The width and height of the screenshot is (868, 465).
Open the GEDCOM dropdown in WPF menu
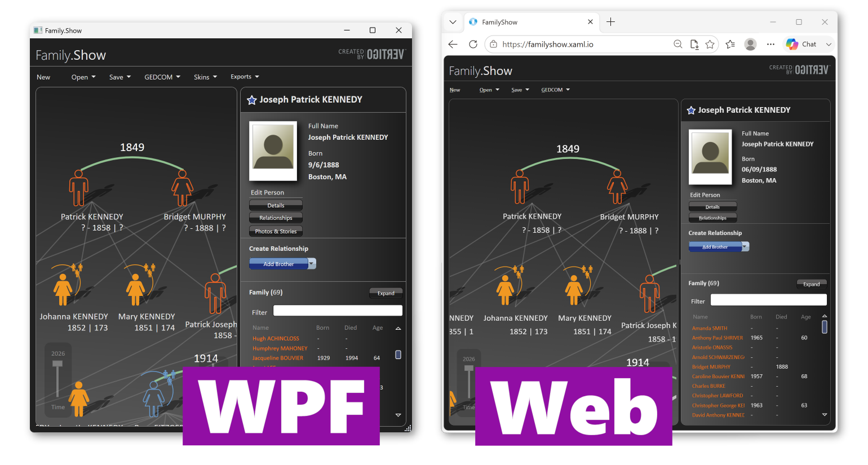click(162, 77)
